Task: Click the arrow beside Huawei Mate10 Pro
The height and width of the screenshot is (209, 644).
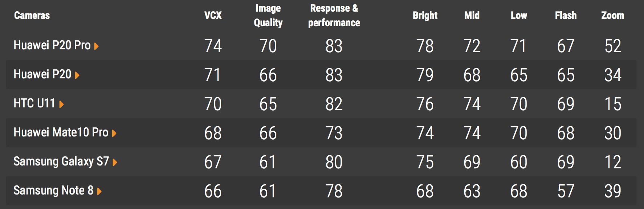Action: (x=114, y=133)
